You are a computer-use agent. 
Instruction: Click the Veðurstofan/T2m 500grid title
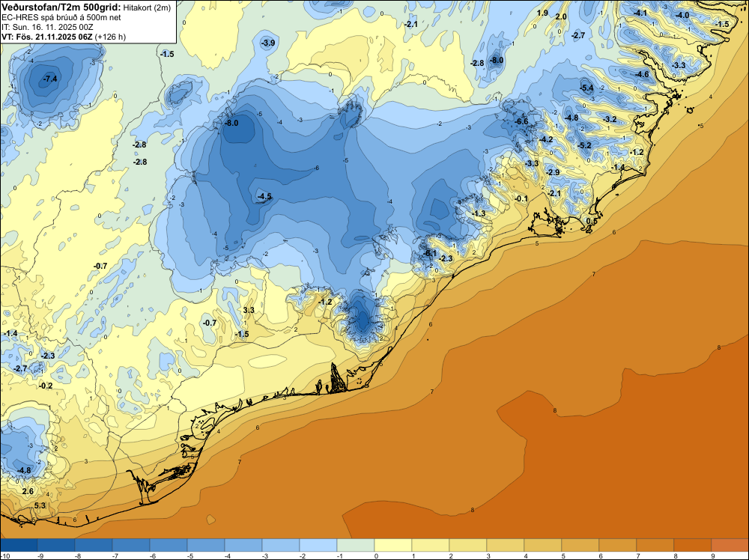[61, 7]
